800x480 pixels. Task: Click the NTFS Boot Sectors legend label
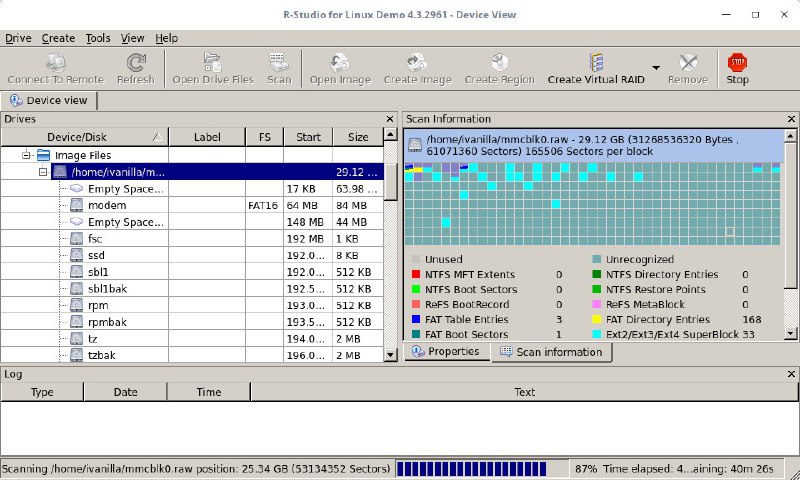(x=471, y=289)
